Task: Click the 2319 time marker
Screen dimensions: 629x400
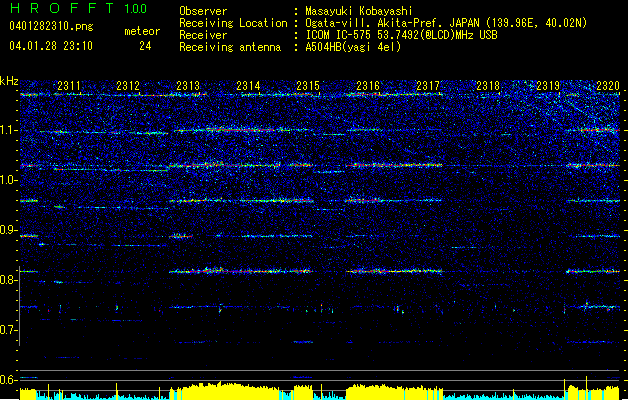Action: point(548,86)
